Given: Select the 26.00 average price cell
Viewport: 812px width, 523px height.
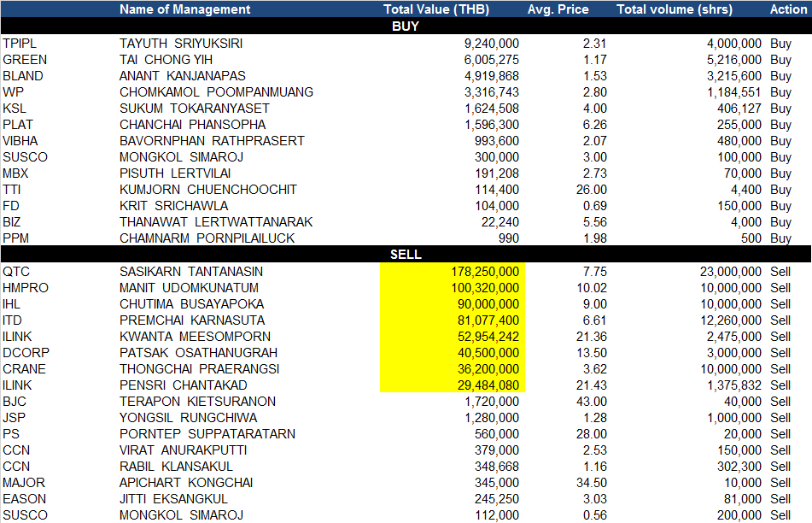Looking at the screenshot, I should (592, 190).
